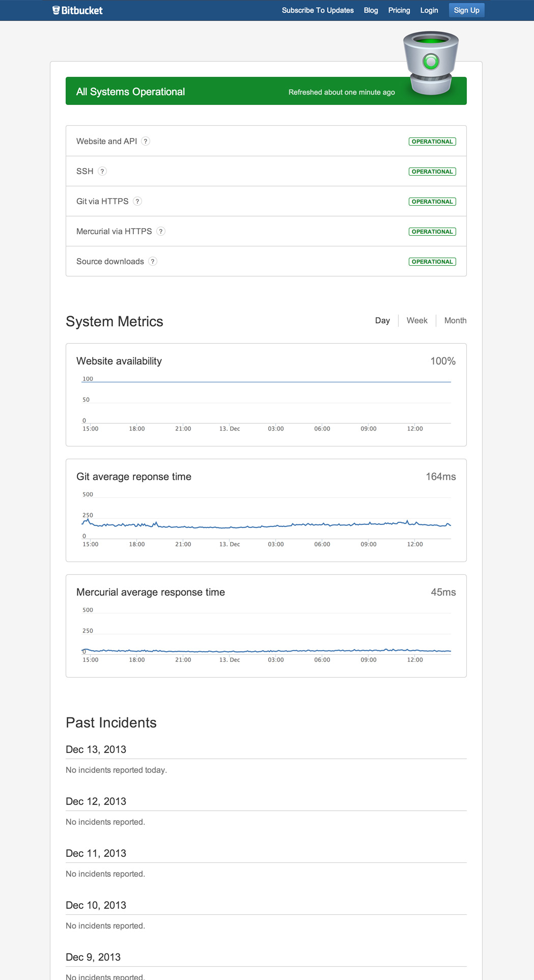Switch System Metrics view to Week
This screenshot has height=980, width=534.
[x=416, y=320]
